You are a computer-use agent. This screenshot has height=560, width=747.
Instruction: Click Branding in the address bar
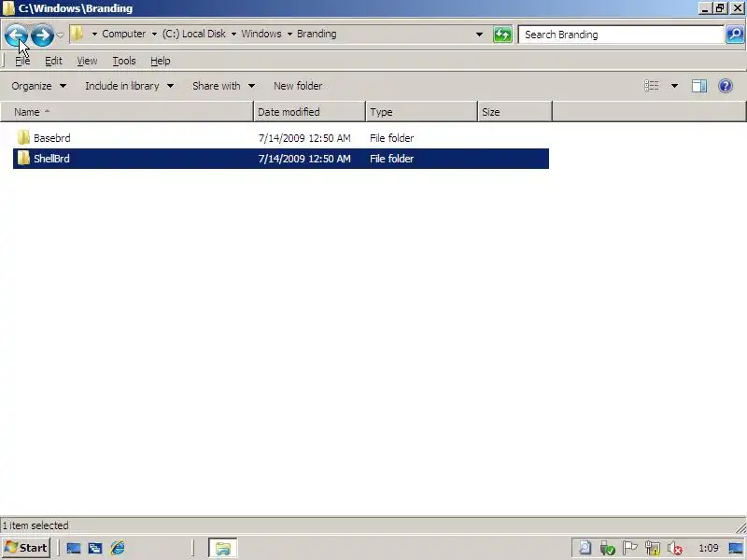click(x=317, y=34)
